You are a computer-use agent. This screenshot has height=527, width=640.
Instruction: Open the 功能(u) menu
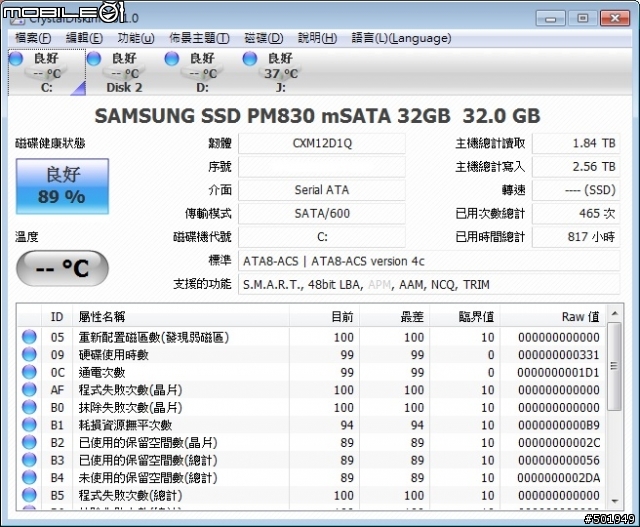point(136,38)
